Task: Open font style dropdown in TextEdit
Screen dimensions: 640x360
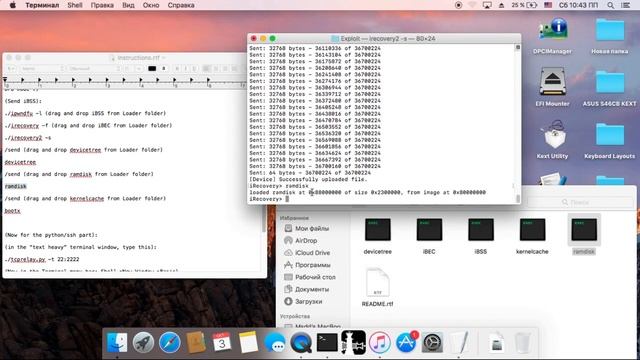Action: (94, 69)
